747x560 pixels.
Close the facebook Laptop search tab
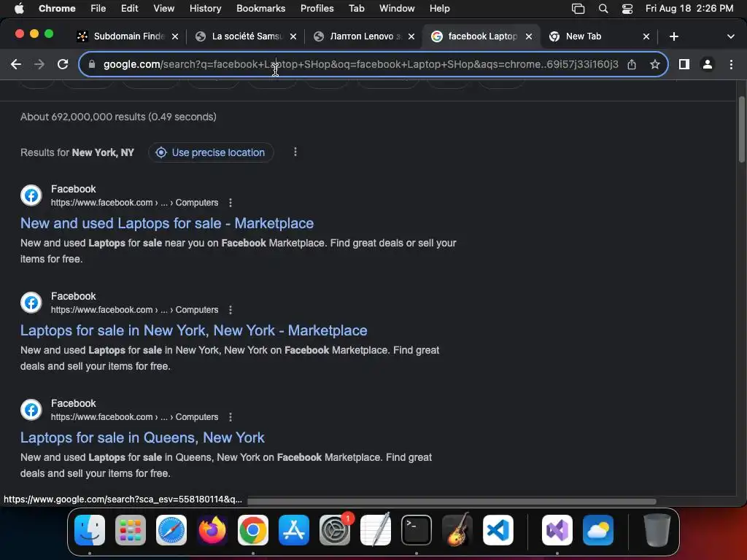tap(528, 36)
